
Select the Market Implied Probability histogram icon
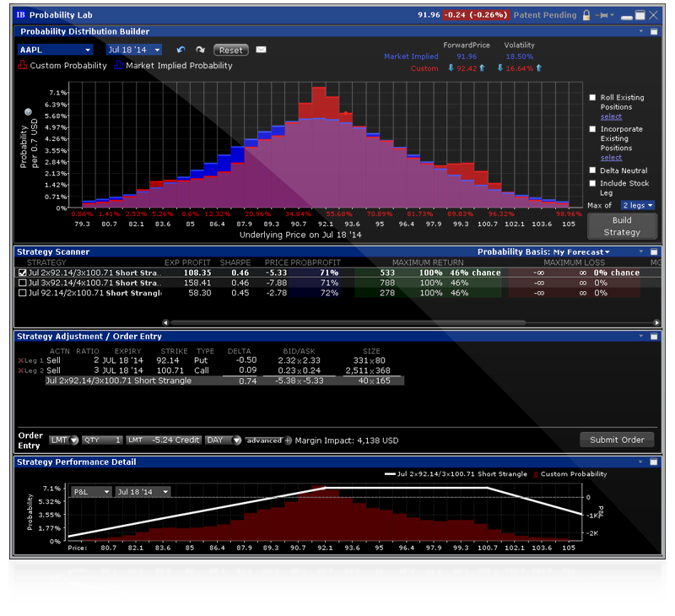point(119,65)
